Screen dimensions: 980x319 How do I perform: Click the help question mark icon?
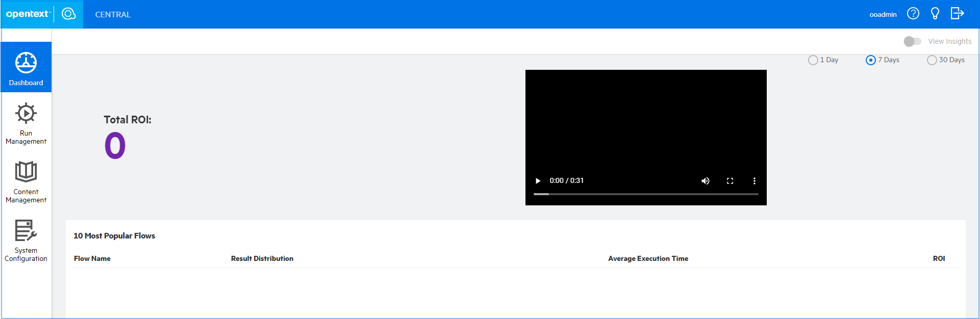click(x=913, y=14)
